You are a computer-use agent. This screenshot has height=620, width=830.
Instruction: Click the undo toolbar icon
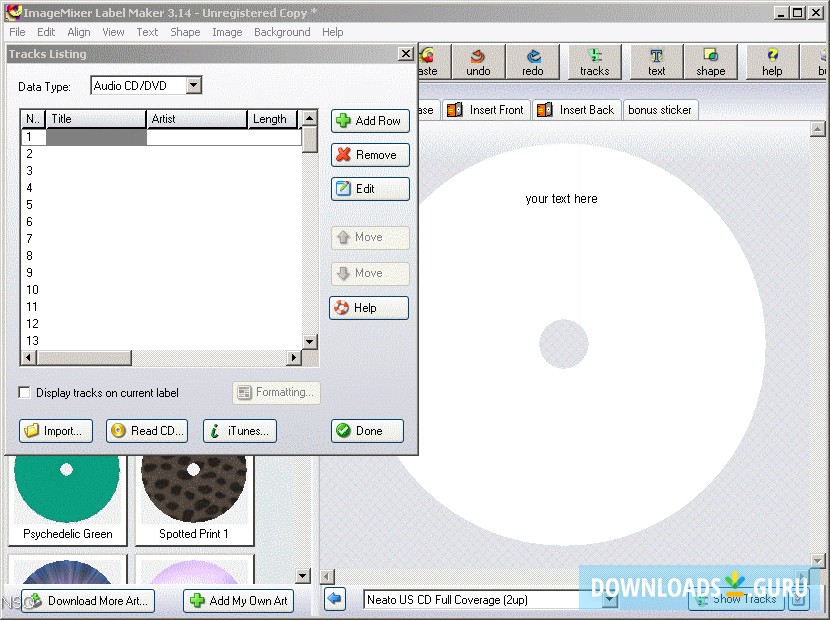coord(478,62)
